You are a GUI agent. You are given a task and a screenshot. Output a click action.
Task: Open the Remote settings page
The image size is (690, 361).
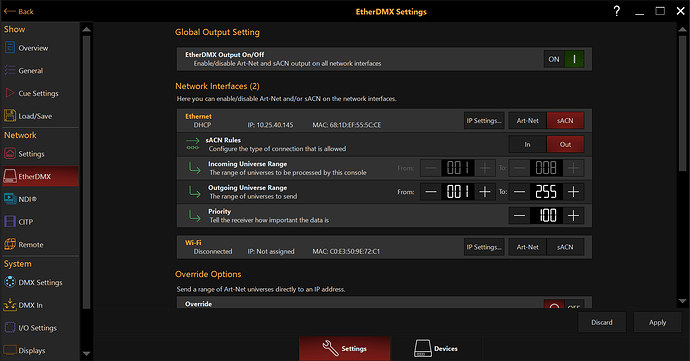[x=40, y=245]
